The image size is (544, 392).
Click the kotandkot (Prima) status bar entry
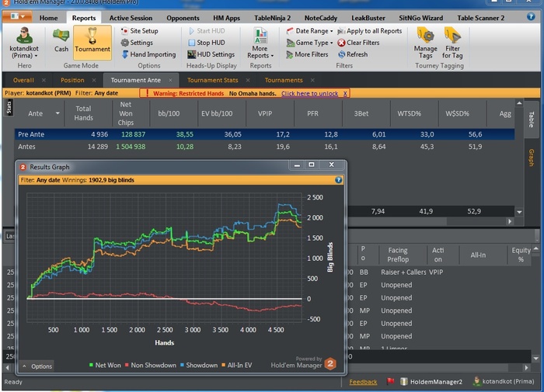click(x=504, y=381)
